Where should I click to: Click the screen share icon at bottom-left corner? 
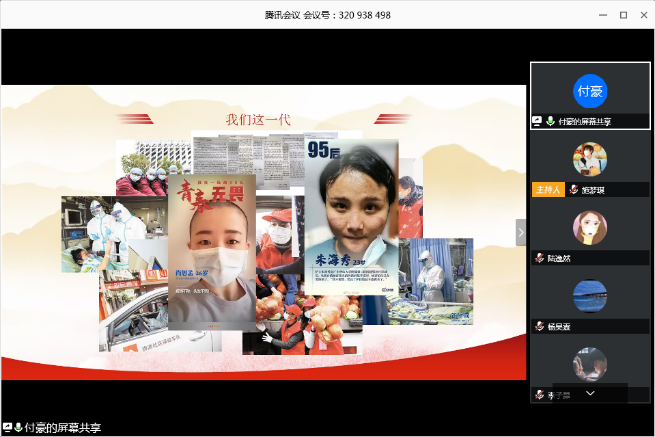pos(7,428)
